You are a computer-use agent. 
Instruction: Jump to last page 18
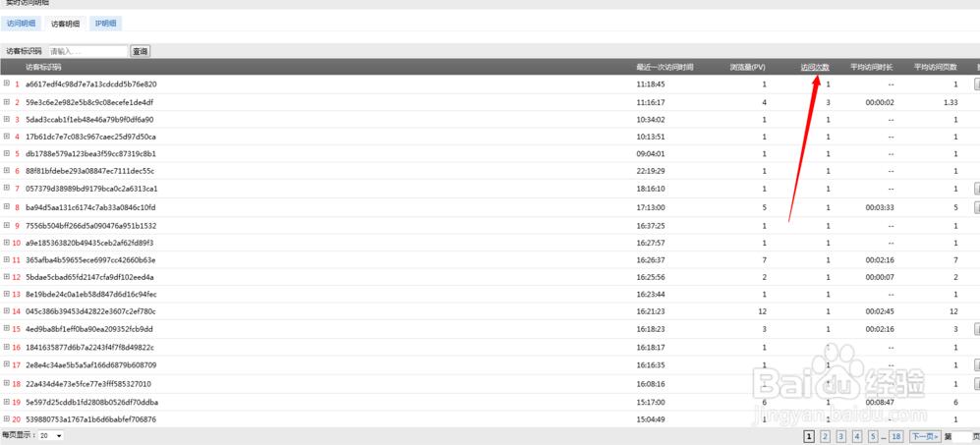pos(895,436)
